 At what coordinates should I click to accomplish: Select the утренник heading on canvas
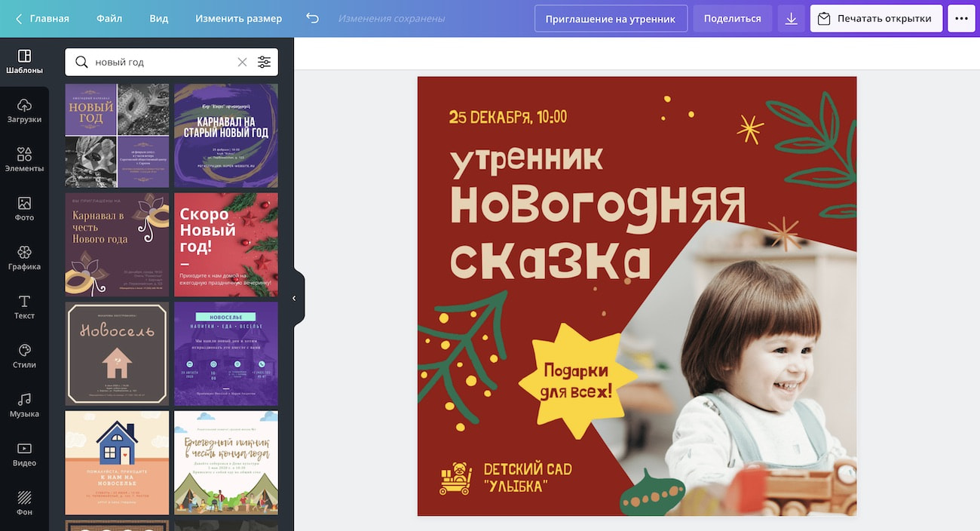click(x=526, y=158)
